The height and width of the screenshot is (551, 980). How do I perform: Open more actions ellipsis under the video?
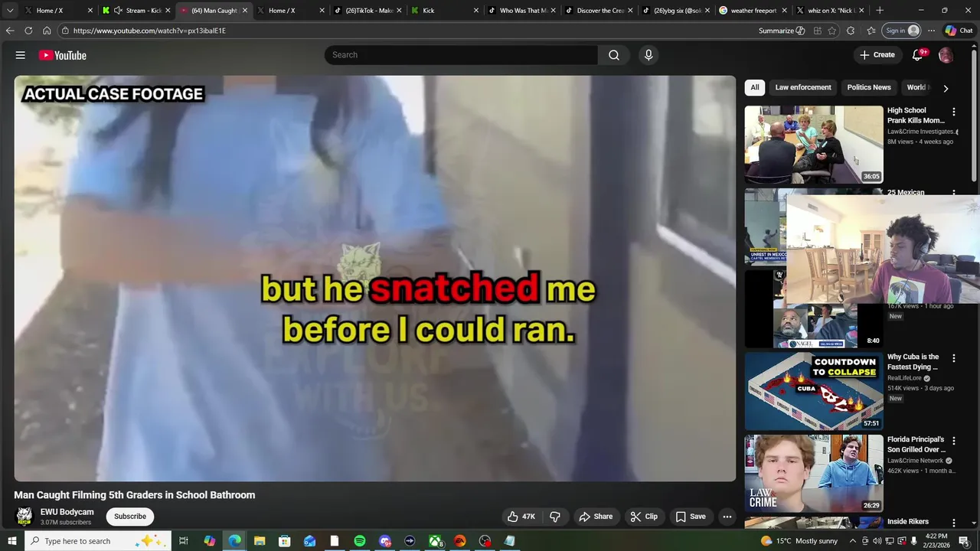click(x=727, y=517)
